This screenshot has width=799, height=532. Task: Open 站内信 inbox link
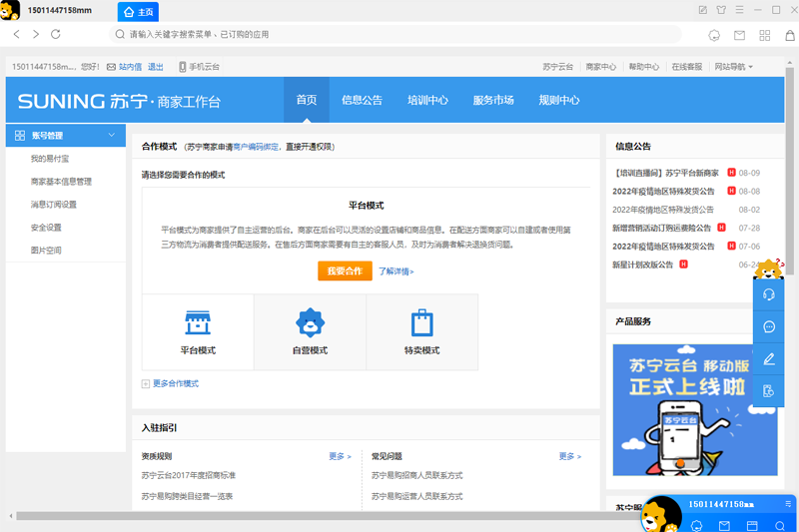[130, 67]
